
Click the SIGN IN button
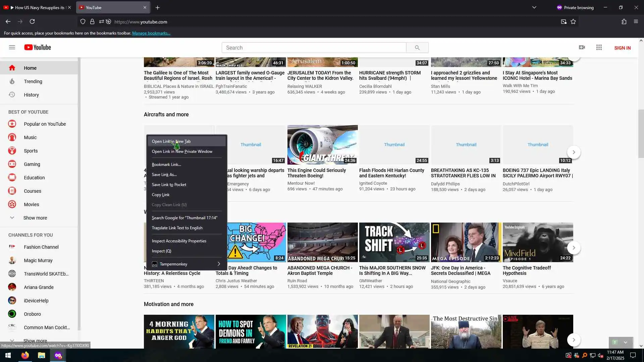click(x=622, y=48)
